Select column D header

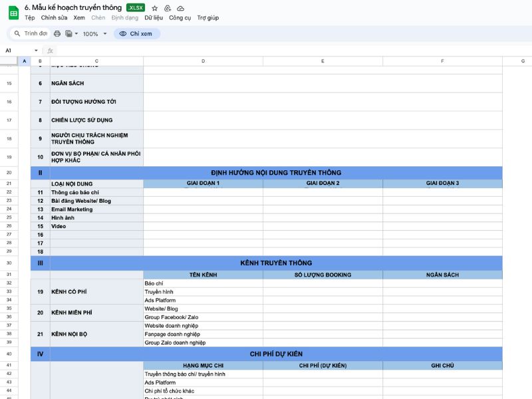point(203,61)
